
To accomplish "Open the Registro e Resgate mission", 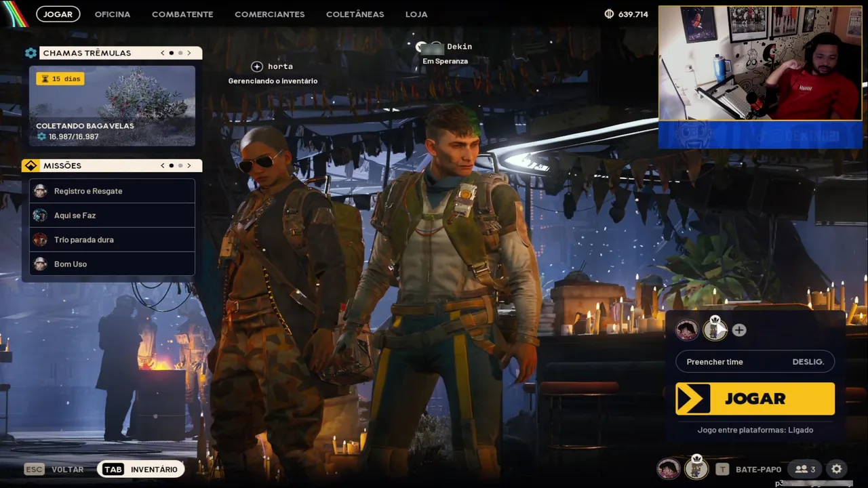I will (x=113, y=191).
